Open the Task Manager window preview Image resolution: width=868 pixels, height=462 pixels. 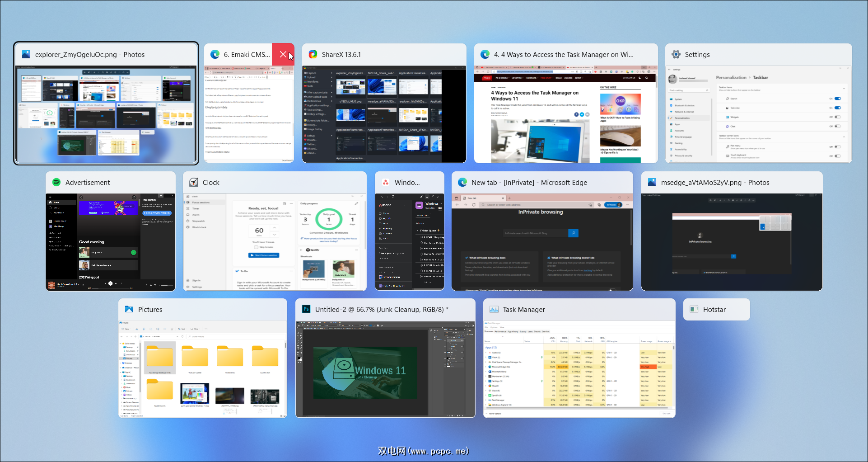click(579, 369)
